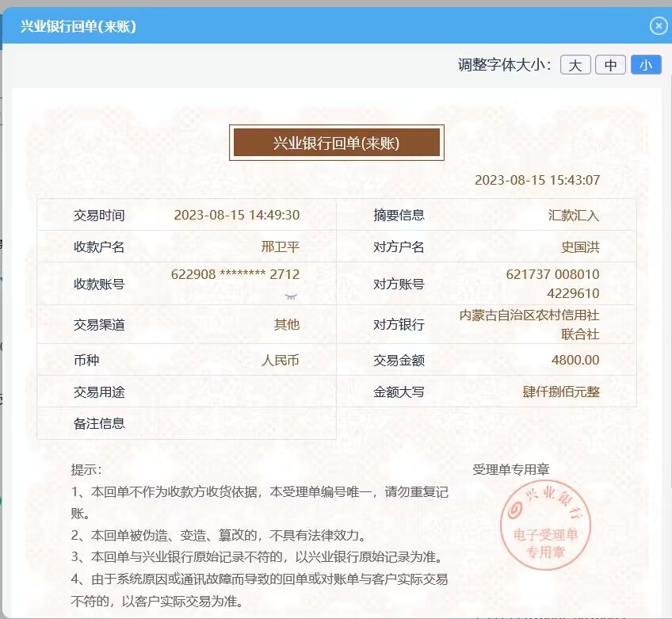
Task: Click the payee name 邢卫平
Action: pos(280,247)
